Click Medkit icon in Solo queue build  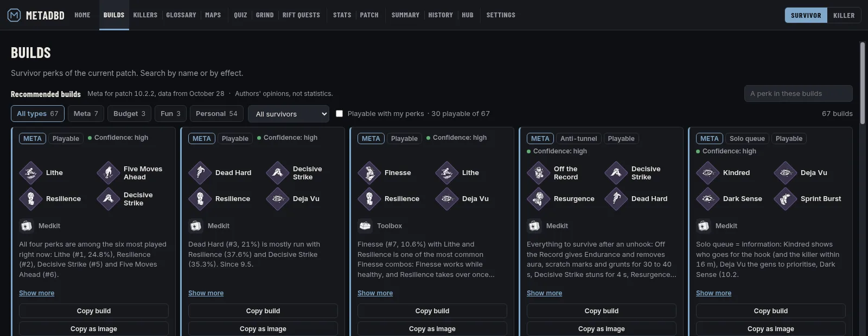coord(703,226)
